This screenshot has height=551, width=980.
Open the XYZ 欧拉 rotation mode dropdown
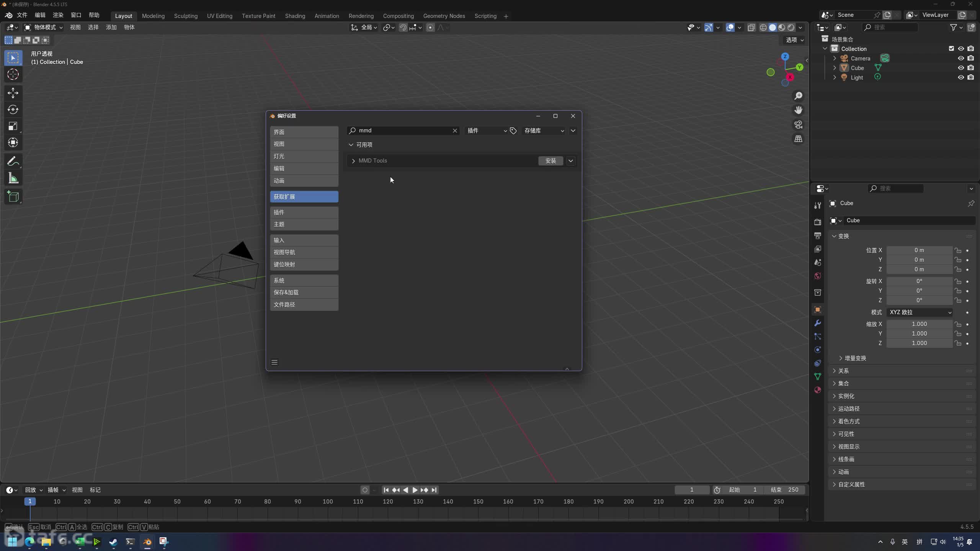coord(920,312)
